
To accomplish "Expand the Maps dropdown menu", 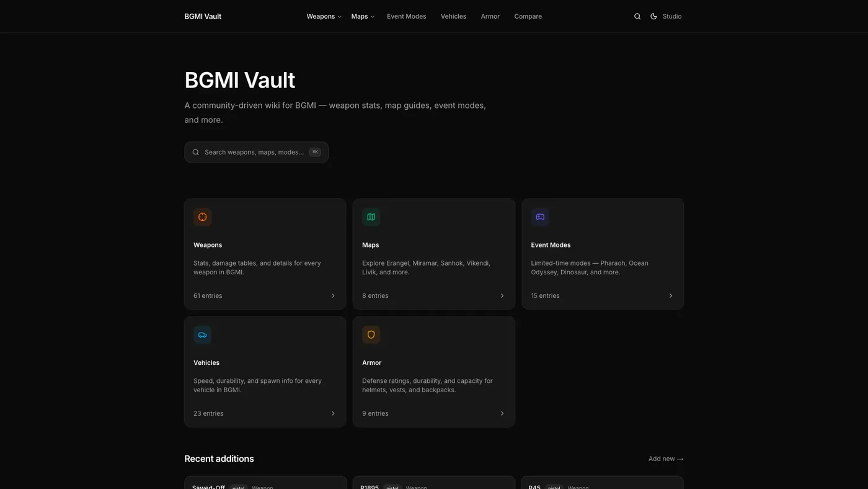I will (363, 17).
